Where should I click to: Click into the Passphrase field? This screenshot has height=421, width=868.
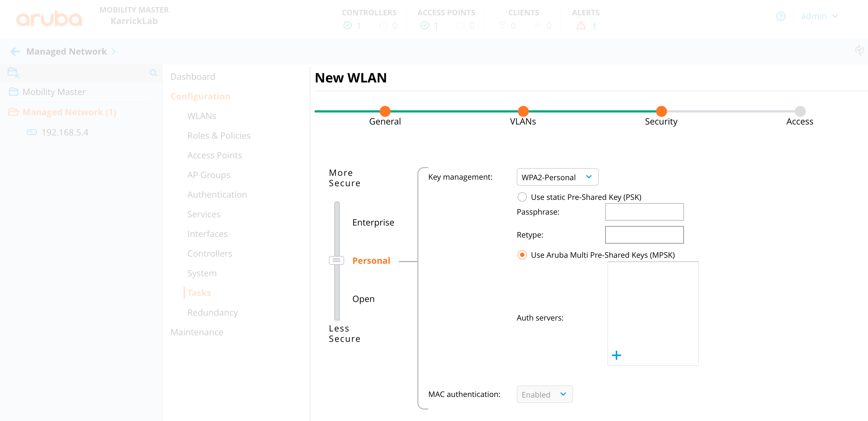644,212
